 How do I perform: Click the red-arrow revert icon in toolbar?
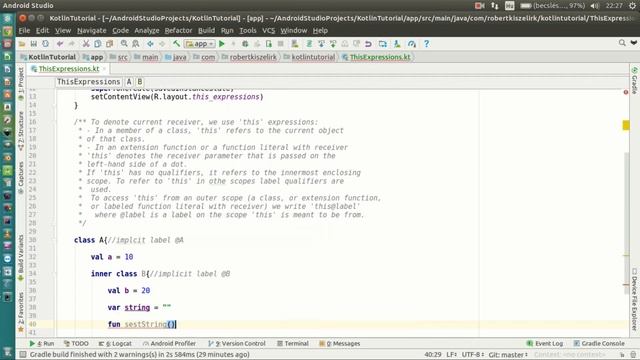click(x=368, y=44)
